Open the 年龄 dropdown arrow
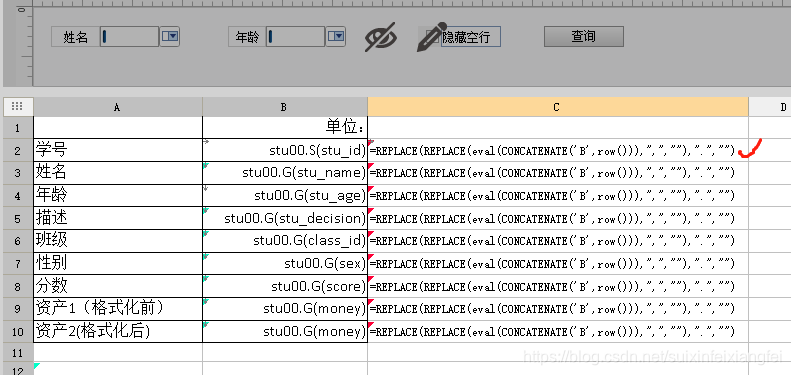 (336, 36)
